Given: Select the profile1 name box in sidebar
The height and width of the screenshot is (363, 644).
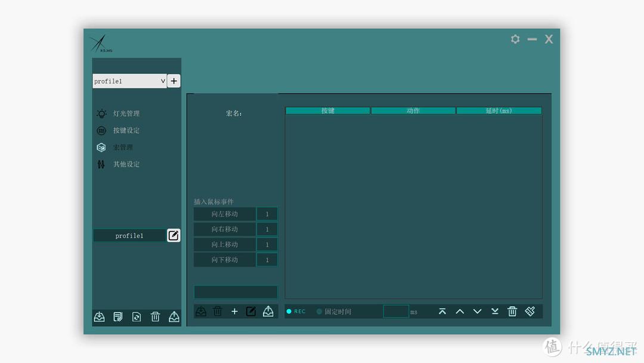Looking at the screenshot, I should click(129, 236).
